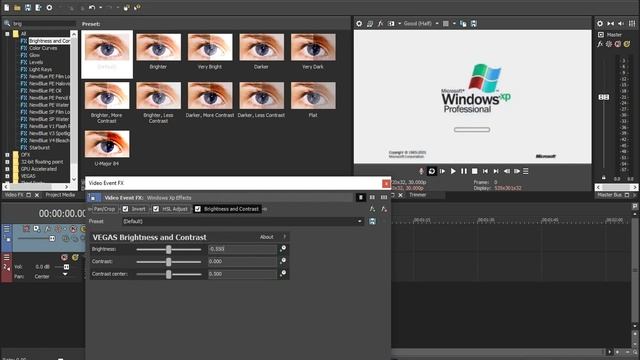Click Master FX icon in Master Bus
Screen dimensions: 640x360
click(x=600, y=44)
